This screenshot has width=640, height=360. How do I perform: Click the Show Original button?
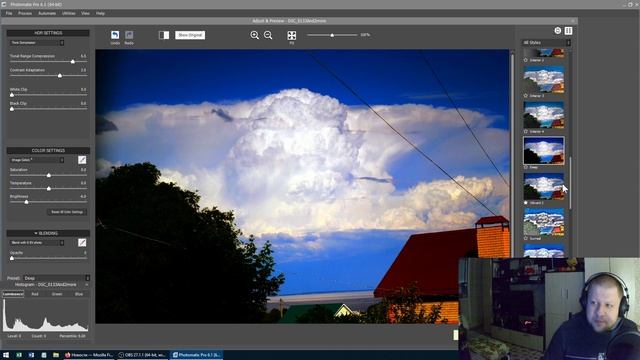(x=190, y=35)
